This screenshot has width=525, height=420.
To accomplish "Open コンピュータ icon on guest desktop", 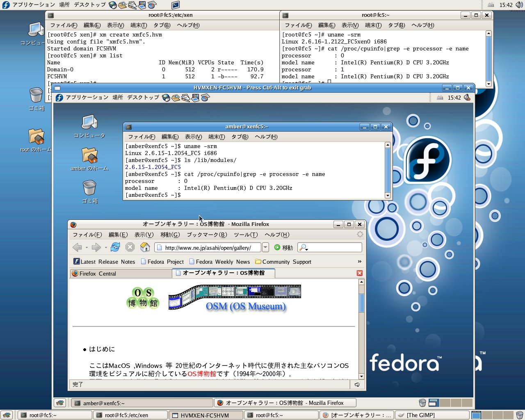I will [x=89, y=126].
